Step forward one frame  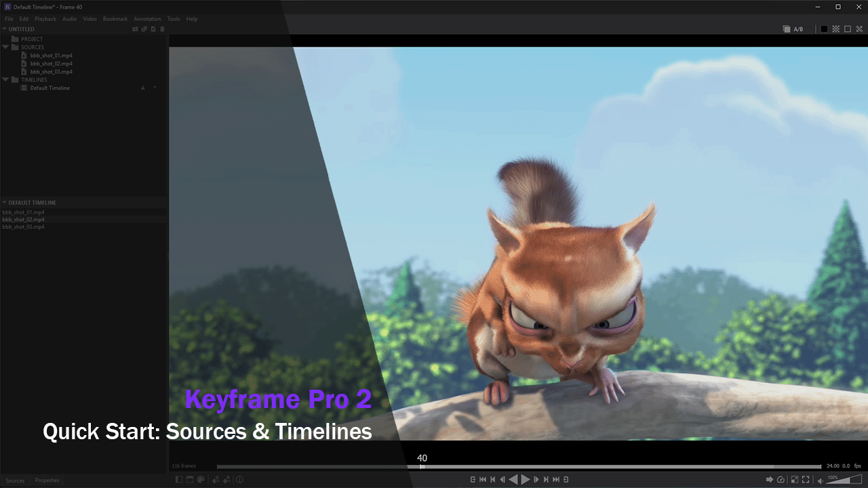(x=536, y=480)
